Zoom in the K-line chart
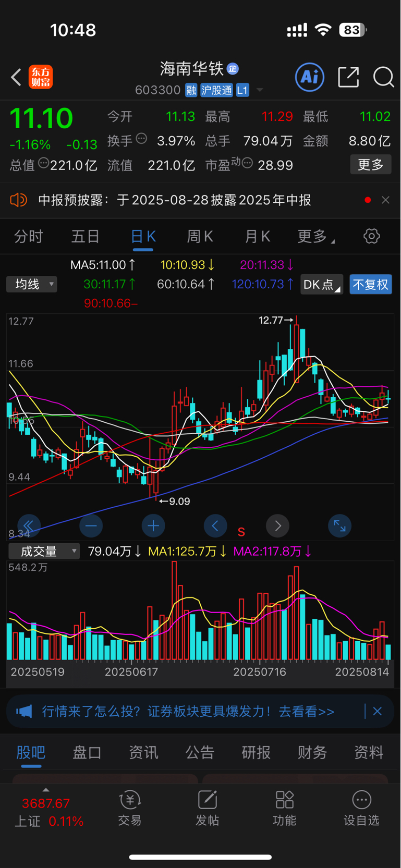 coord(153,526)
